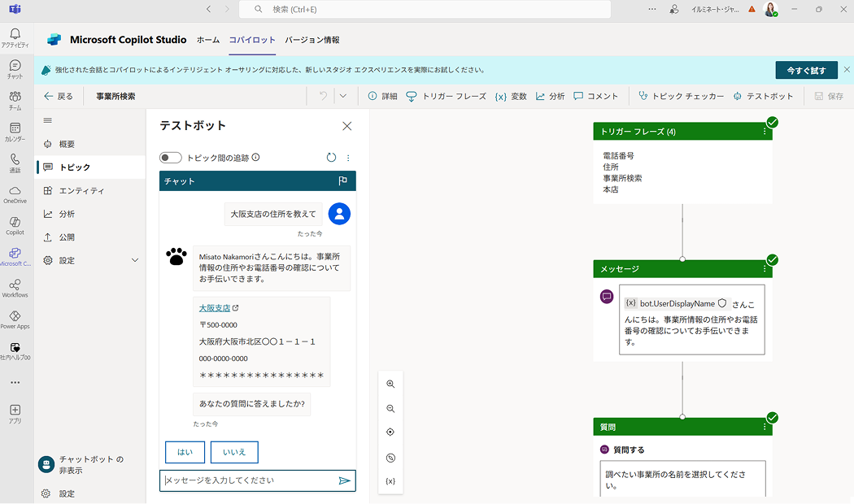This screenshot has height=504, width=854.
Task: Switch to the バージョン情報 tab
Action: point(312,40)
